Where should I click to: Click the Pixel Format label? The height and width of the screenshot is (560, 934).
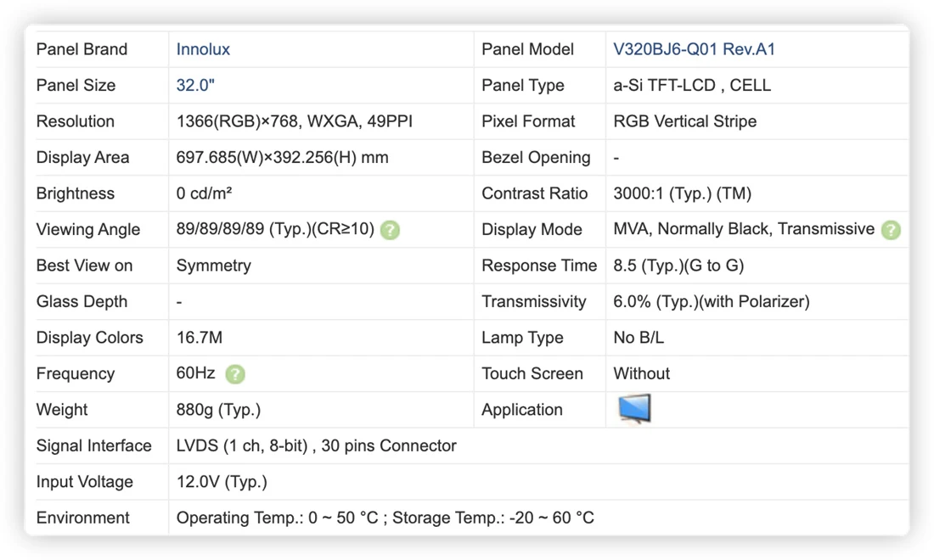pos(528,121)
